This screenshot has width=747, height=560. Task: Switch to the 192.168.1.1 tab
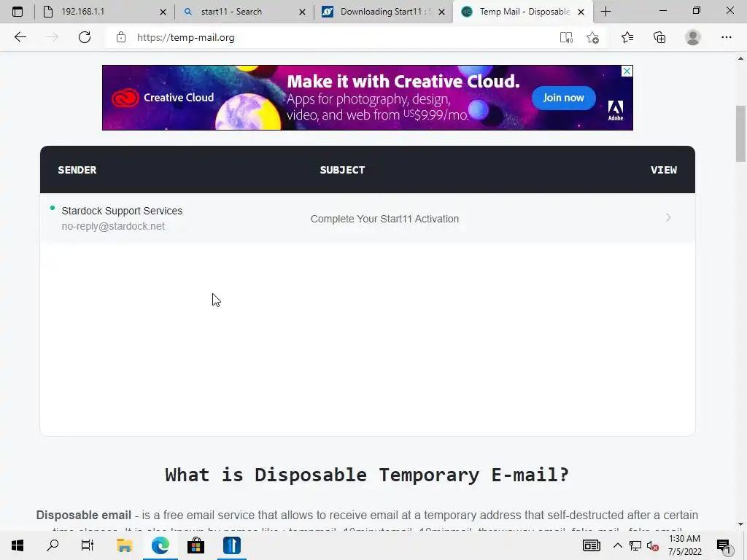104,12
